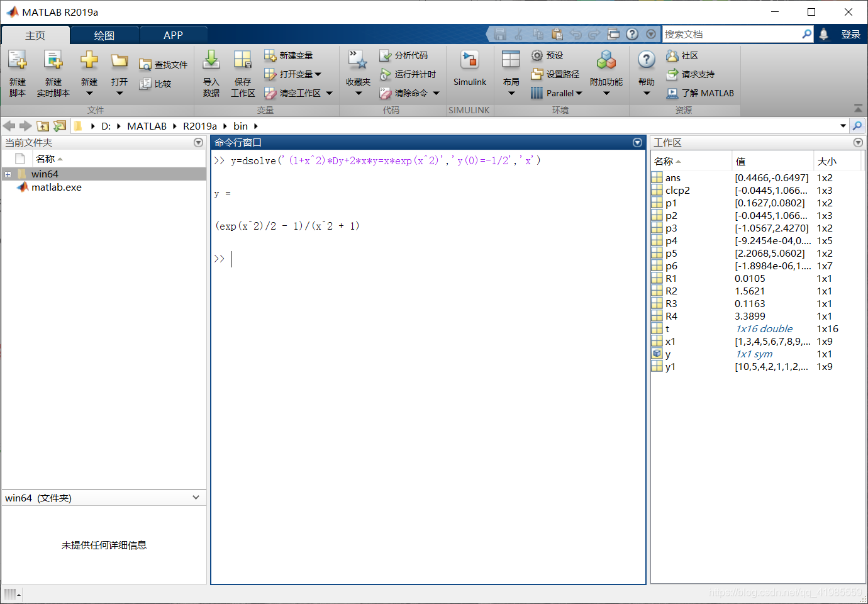868x604 pixels.
Task: Open Preferences (预设)
Action: point(547,55)
